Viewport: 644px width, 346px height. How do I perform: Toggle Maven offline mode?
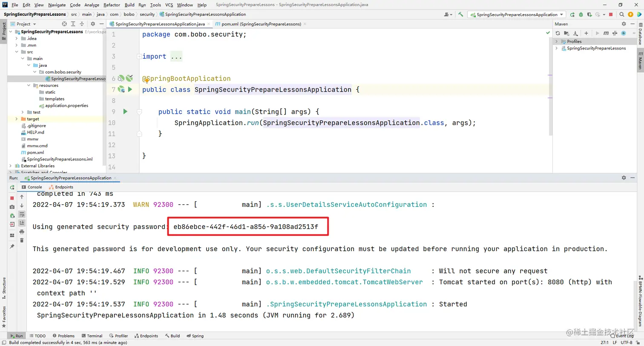coord(615,33)
